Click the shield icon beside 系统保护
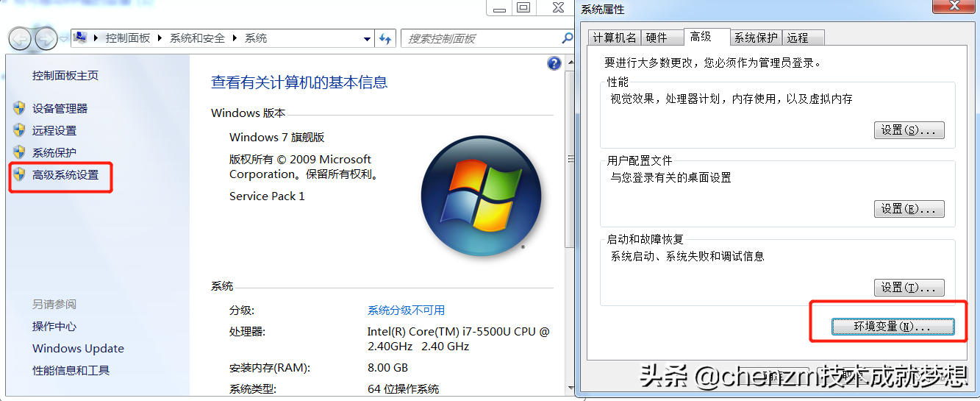This screenshot has height=401, width=980. (x=20, y=152)
